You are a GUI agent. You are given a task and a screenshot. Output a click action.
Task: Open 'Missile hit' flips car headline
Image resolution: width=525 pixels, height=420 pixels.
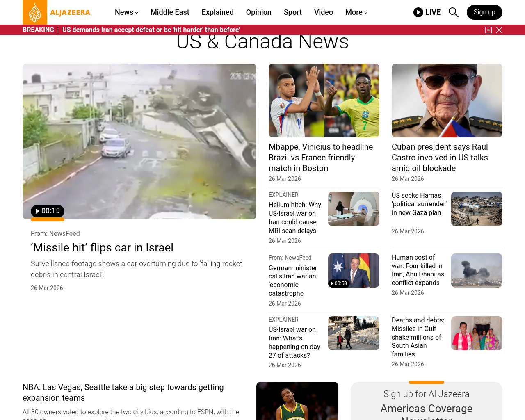pos(102,248)
